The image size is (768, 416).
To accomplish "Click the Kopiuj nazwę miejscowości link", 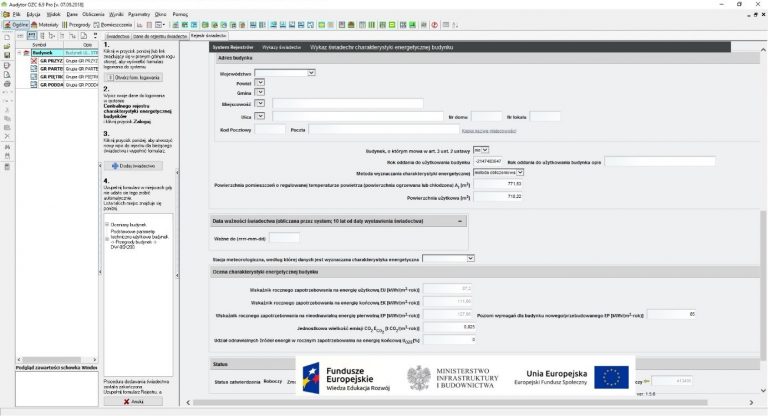I will (489, 131).
